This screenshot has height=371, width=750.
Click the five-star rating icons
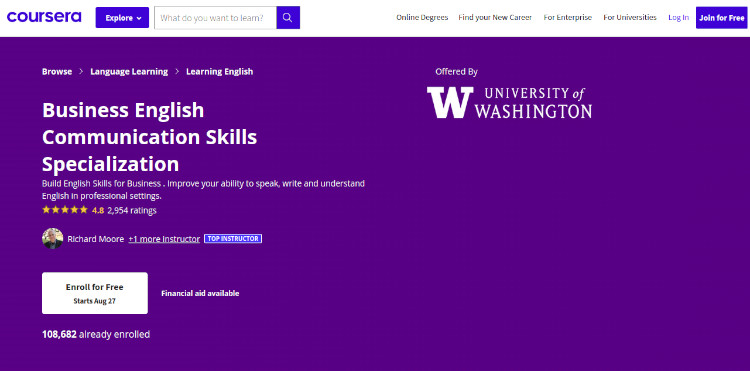pos(65,210)
